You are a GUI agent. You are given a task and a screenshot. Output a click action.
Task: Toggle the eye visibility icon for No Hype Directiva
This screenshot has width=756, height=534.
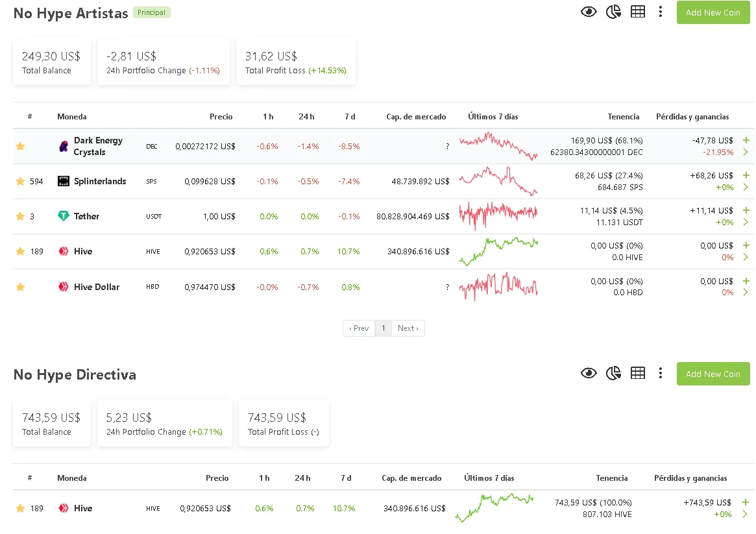tap(589, 373)
